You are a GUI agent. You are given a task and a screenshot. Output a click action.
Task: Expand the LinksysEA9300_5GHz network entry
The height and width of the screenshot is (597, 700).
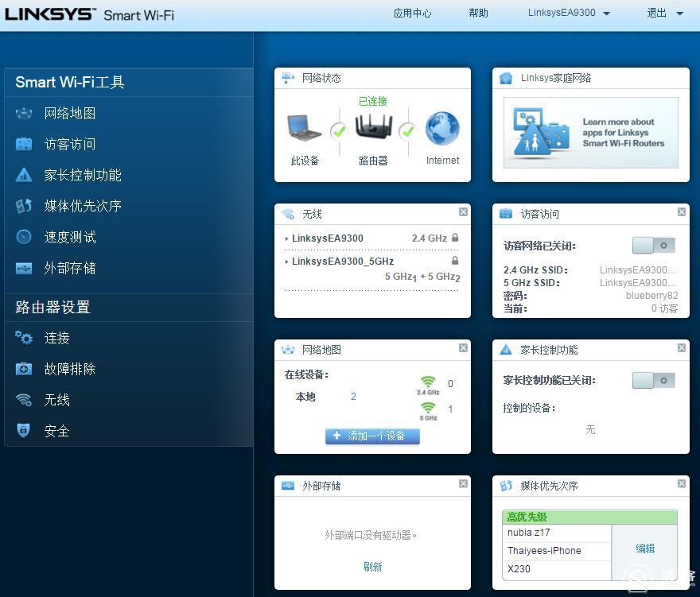pyautogui.click(x=341, y=261)
